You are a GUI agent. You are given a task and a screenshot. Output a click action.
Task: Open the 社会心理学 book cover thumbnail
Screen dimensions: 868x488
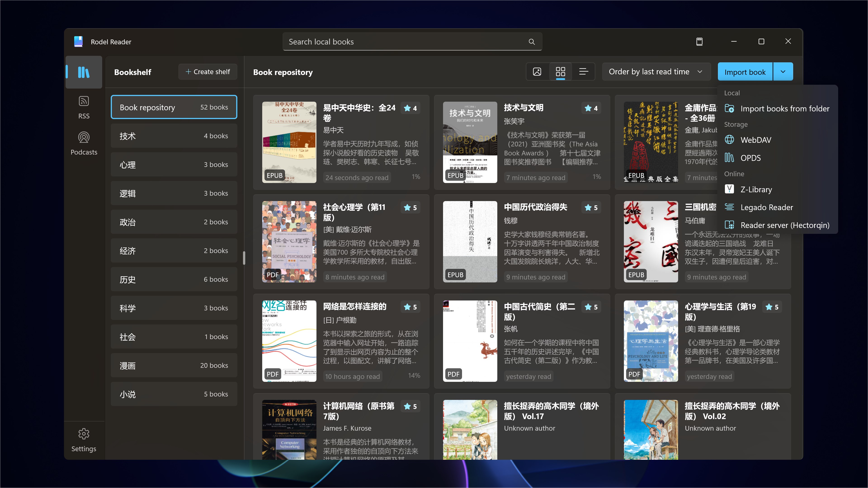[x=289, y=242]
